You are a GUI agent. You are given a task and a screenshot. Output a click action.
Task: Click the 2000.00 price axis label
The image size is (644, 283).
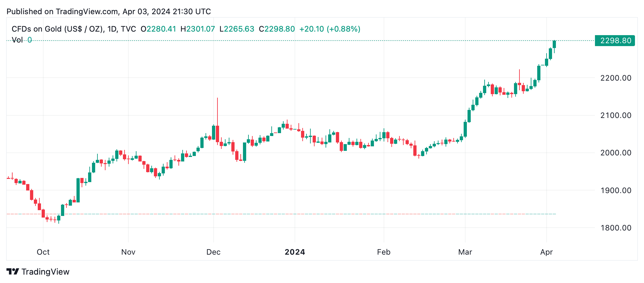(x=616, y=153)
